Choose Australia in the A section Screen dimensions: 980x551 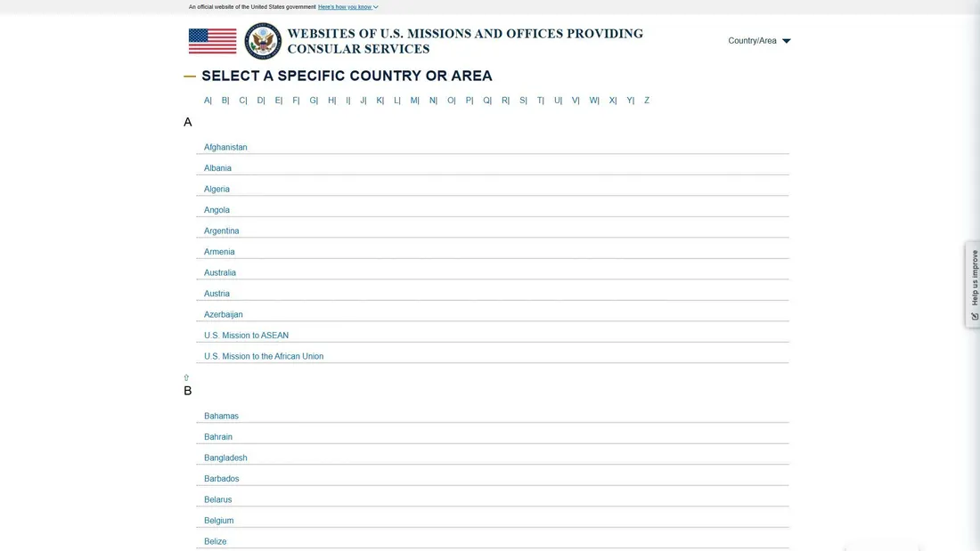[x=220, y=273]
